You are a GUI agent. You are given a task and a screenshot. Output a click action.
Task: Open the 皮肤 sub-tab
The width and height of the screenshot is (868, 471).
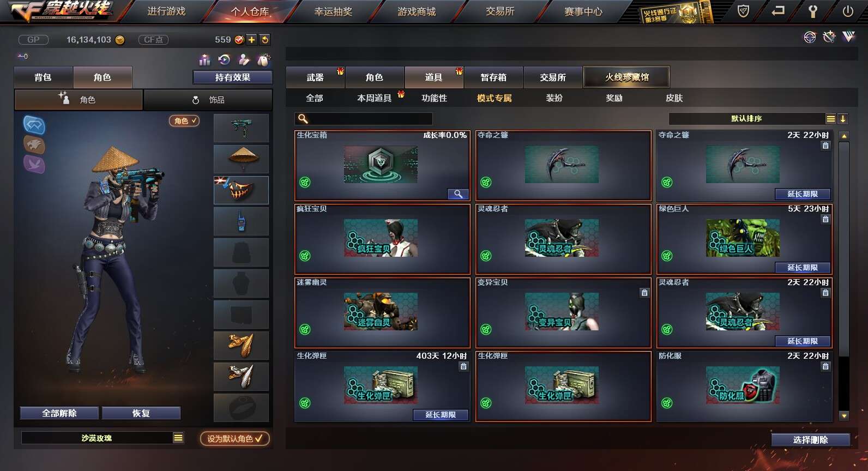pyautogui.click(x=674, y=98)
